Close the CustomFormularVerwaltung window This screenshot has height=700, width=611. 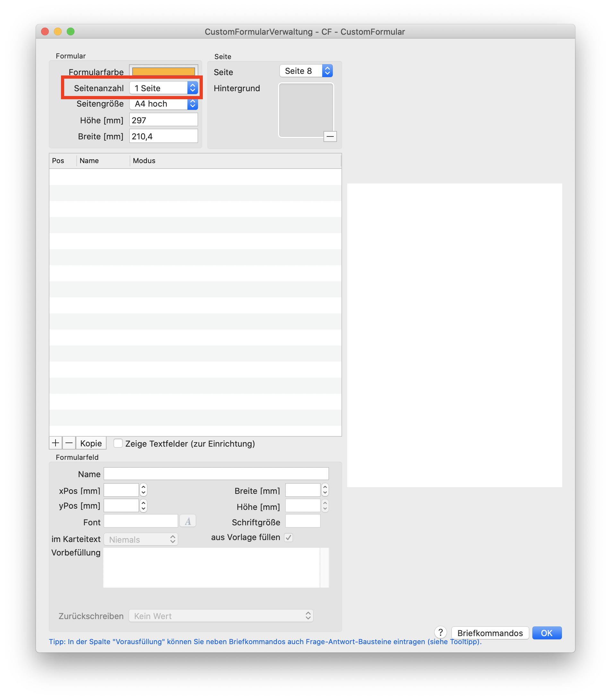coord(45,31)
